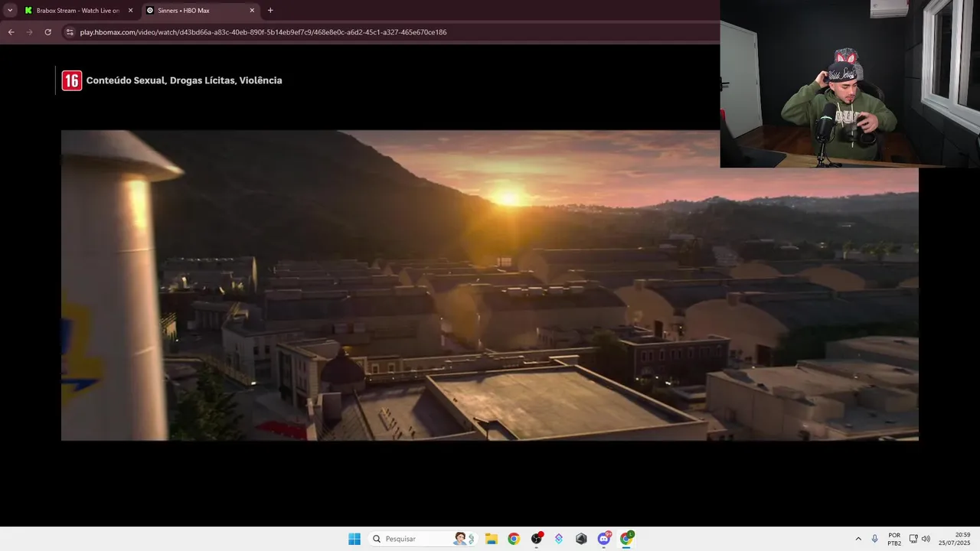Click the streamer webcam overlay

point(850,83)
